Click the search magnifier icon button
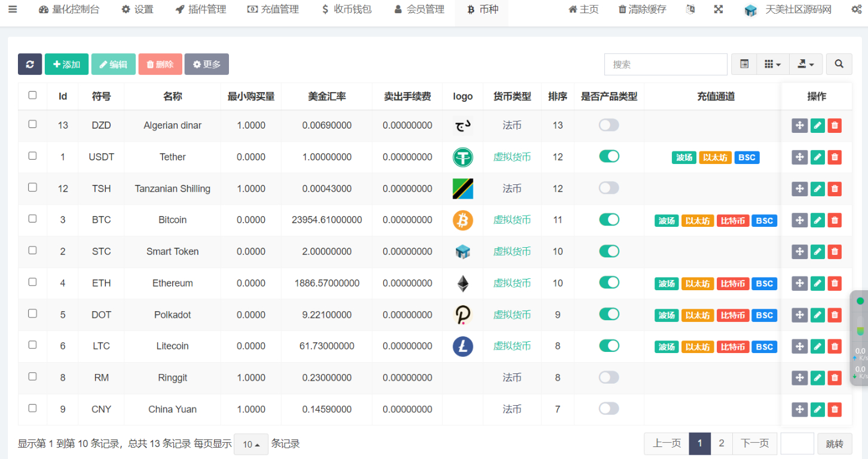Image resolution: width=868 pixels, height=459 pixels. click(x=839, y=64)
